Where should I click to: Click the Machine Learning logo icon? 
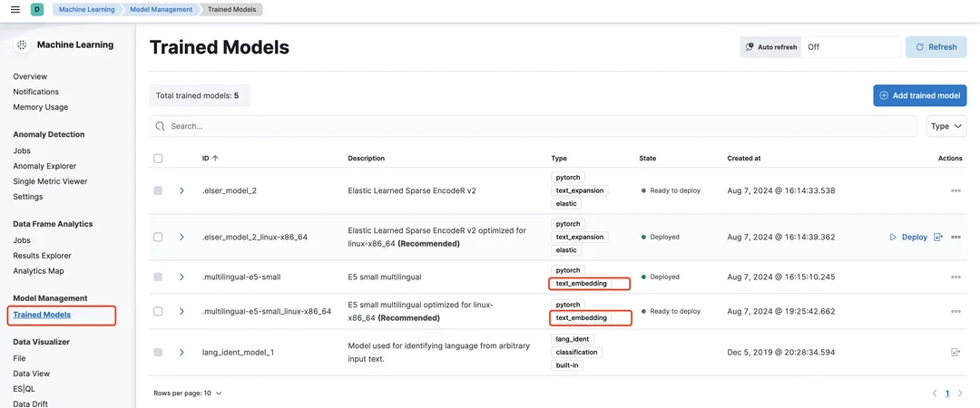(22, 44)
